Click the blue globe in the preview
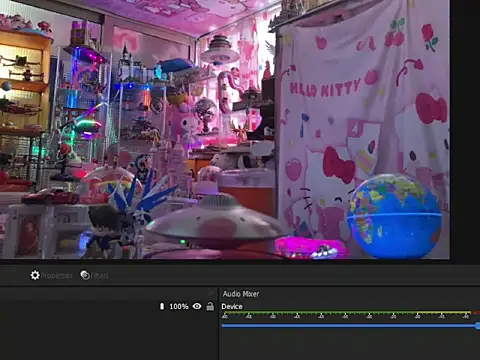The image size is (480, 360). 395,216
